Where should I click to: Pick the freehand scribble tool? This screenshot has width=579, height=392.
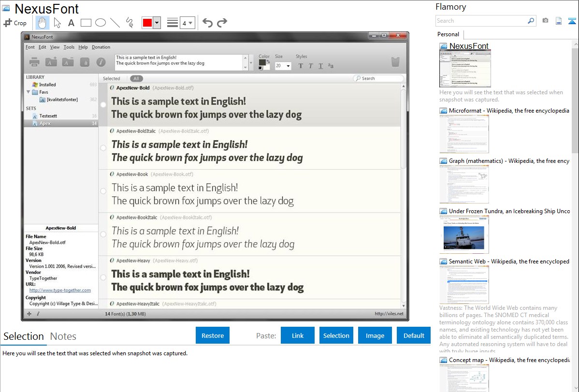130,23
